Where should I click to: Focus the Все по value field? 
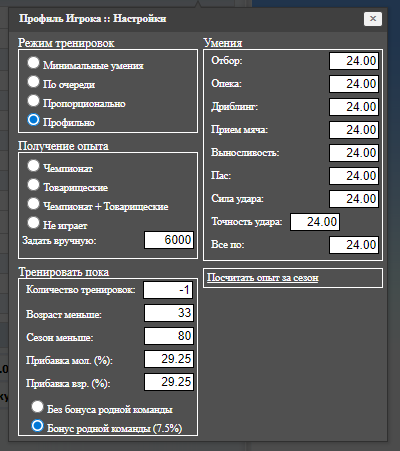(x=354, y=245)
